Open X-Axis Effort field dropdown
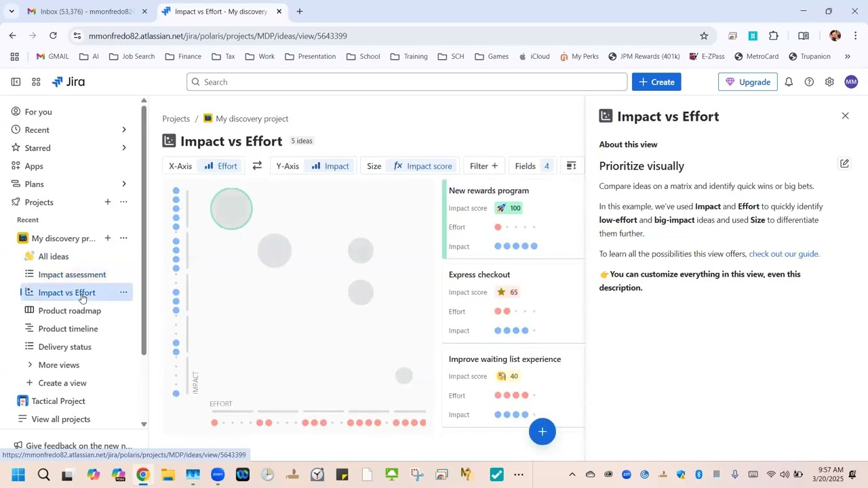868x488 pixels. 221,166
